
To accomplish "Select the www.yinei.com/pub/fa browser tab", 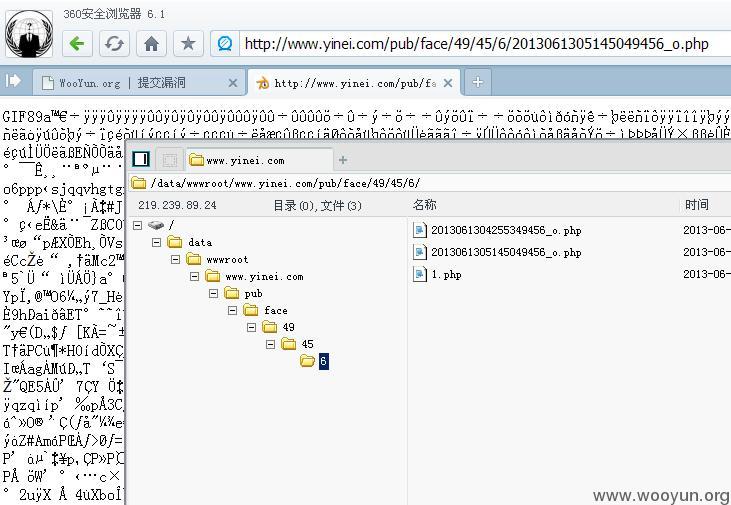I will pyautogui.click(x=354, y=83).
